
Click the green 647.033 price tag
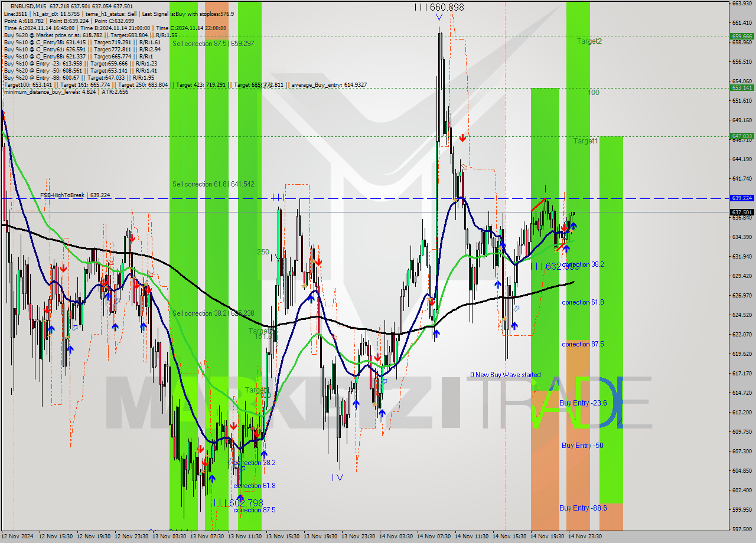tap(742, 136)
